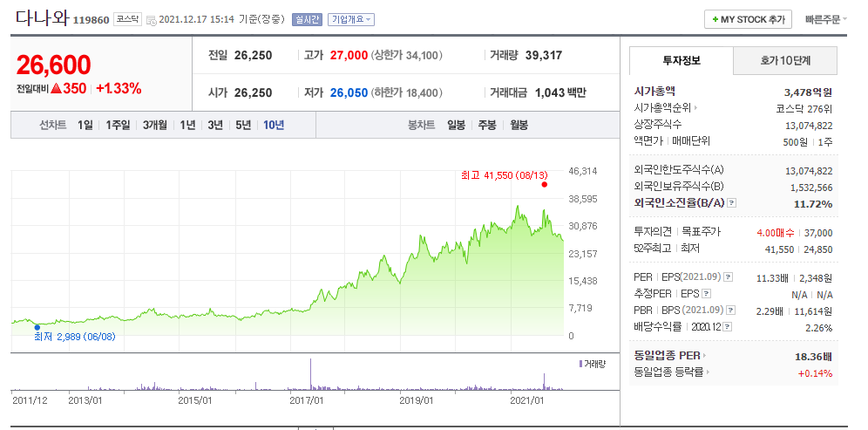868x430 pixels.
Task: Show the 일봉 candlestick chart
Action: 456,126
